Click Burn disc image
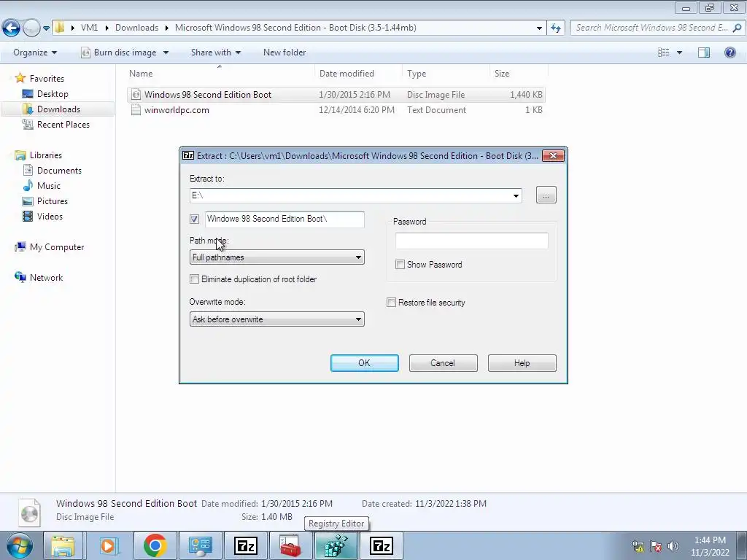The height and width of the screenshot is (560, 747). click(x=119, y=52)
